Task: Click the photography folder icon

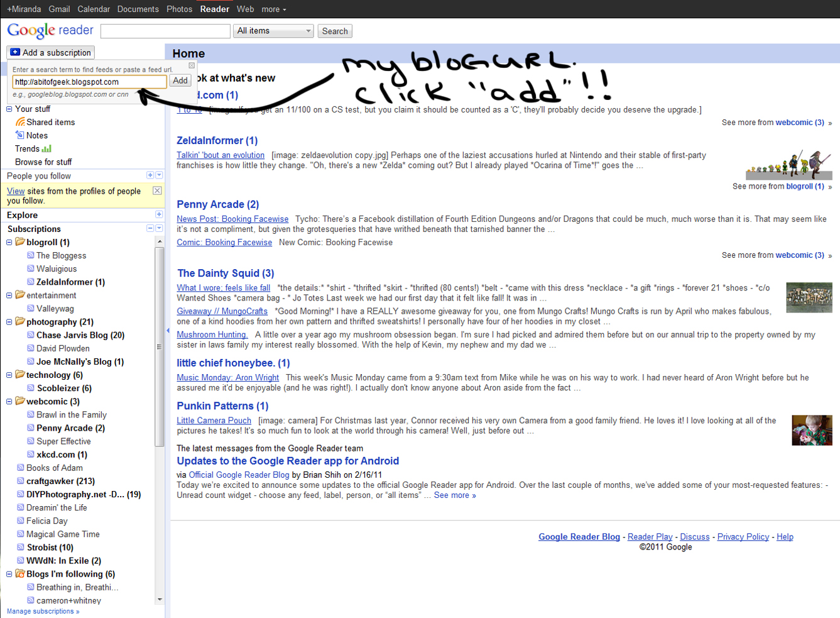Action: tap(20, 321)
